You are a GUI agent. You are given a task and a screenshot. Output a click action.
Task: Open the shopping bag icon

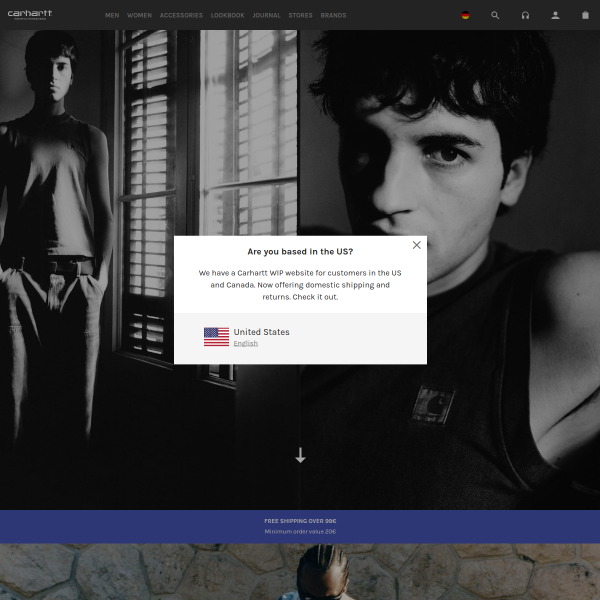point(585,15)
